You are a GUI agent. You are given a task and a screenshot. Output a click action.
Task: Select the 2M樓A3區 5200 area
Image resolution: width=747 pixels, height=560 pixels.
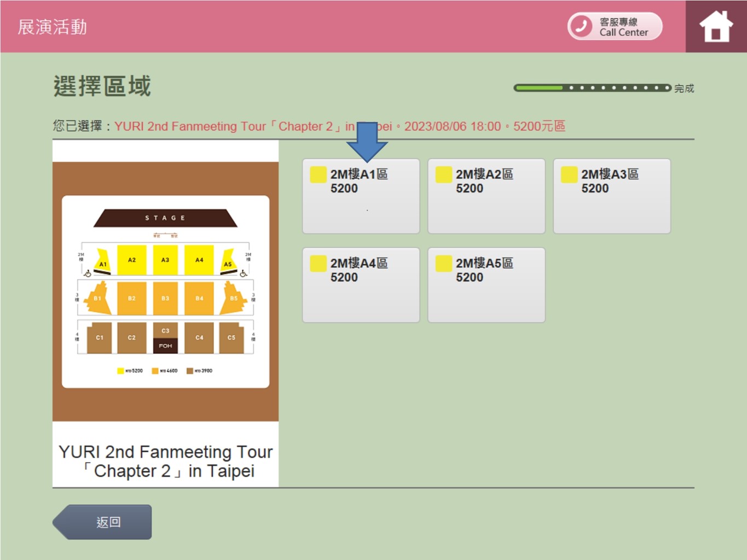click(612, 196)
